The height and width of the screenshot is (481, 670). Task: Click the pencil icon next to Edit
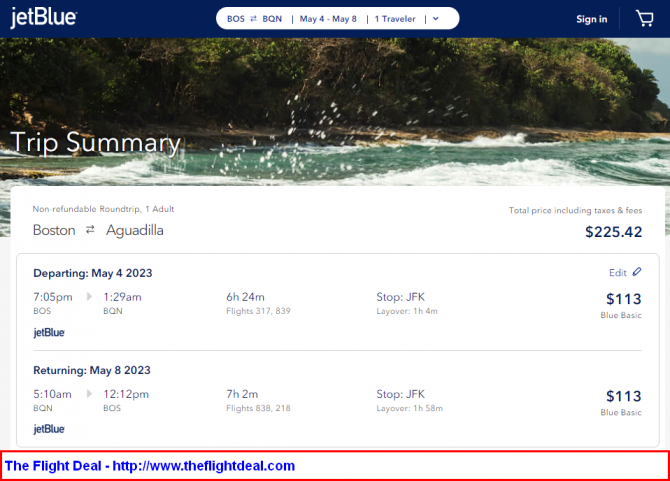(x=637, y=272)
